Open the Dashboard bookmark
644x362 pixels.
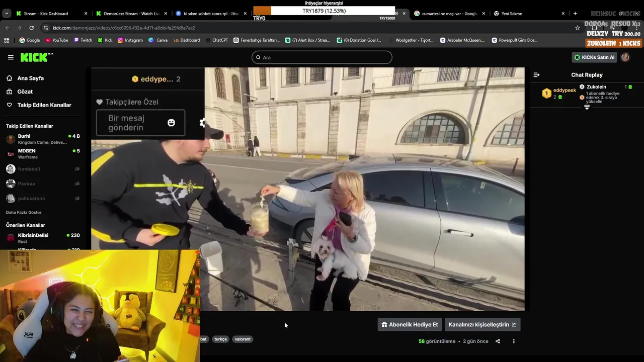tap(186, 40)
